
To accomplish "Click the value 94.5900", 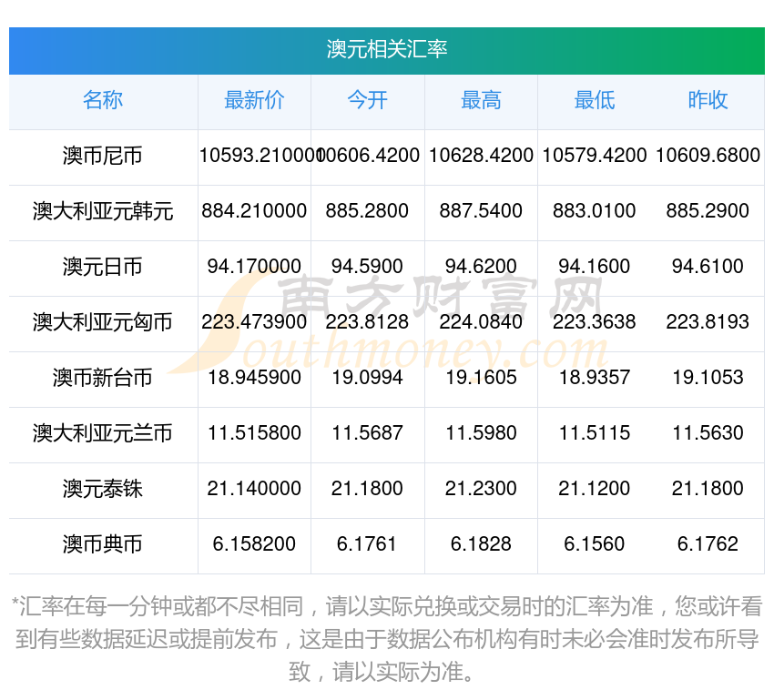I will pyautogui.click(x=367, y=267).
